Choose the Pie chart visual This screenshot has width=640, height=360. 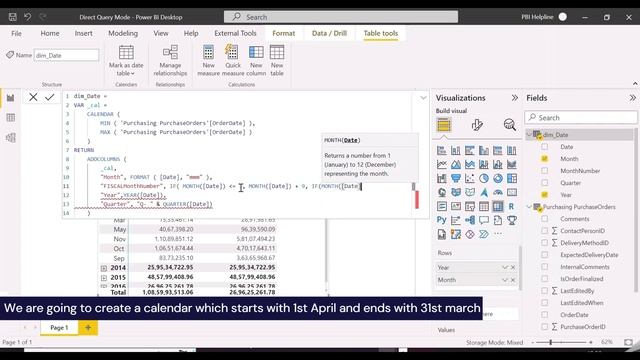[484, 178]
